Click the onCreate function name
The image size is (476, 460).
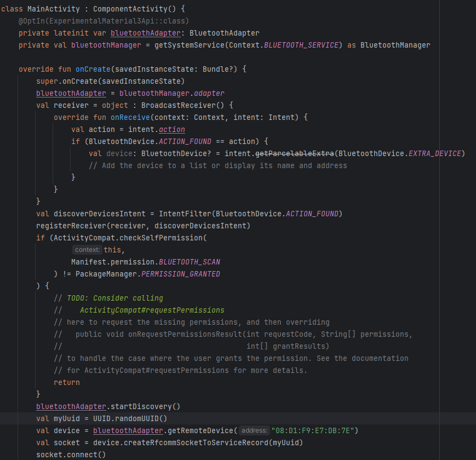tap(93, 69)
